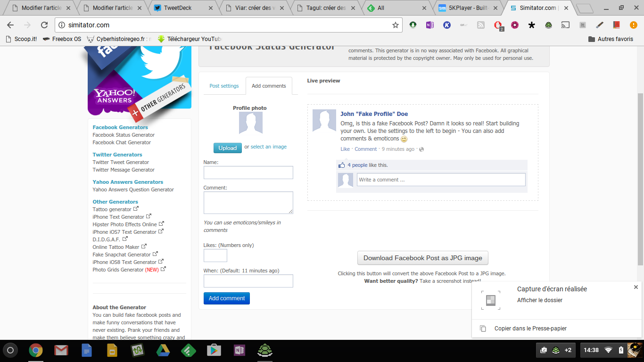Click the Other Generators banner
This screenshot has height=362, width=644.
160,100
